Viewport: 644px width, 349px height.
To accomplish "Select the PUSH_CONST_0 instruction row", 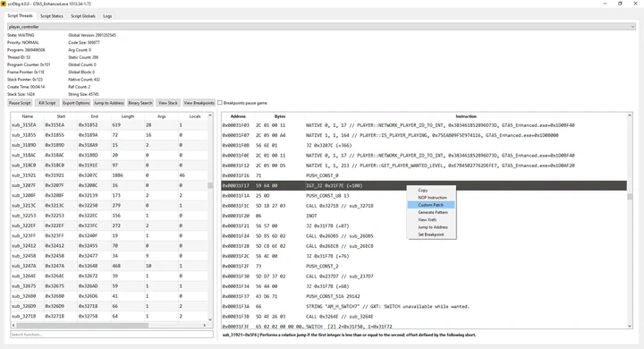I will pos(424,175).
